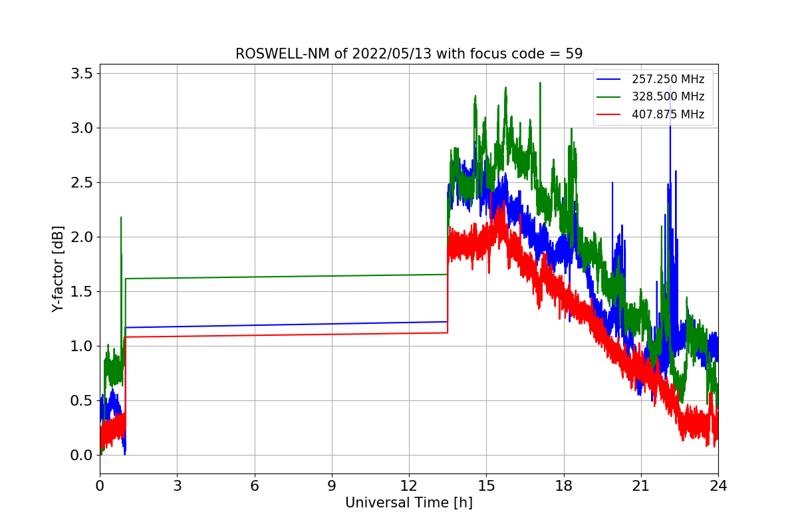Click y-axis tick label 0.0
The image size is (798, 532).
82,455
